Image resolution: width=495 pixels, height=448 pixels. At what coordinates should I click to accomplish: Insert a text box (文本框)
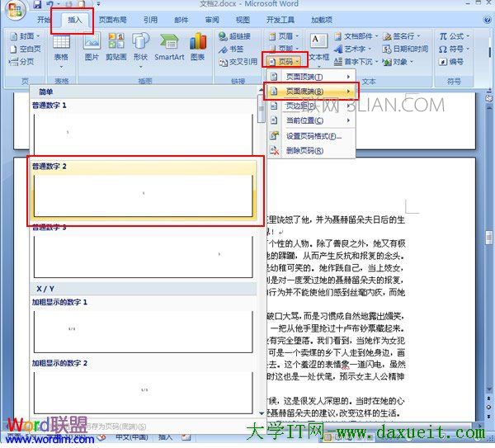318,50
